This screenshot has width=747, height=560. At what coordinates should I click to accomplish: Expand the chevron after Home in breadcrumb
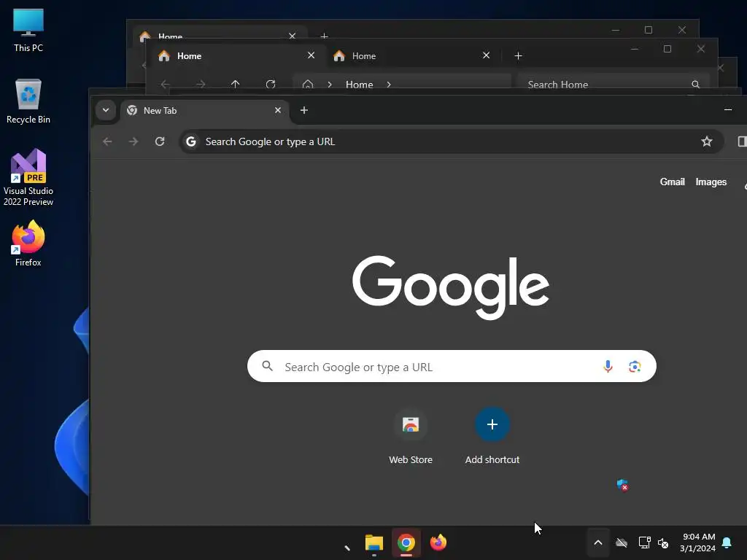point(389,85)
